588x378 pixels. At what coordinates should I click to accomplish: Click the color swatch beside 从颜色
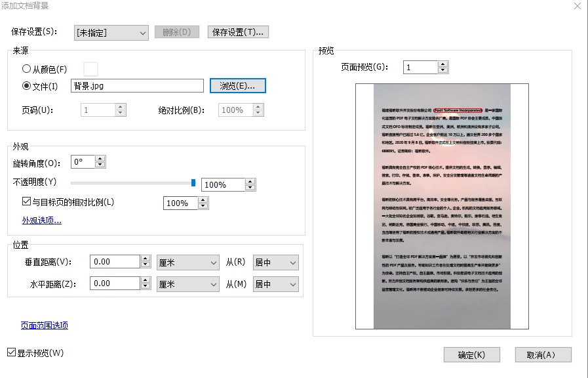pyautogui.click(x=90, y=68)
